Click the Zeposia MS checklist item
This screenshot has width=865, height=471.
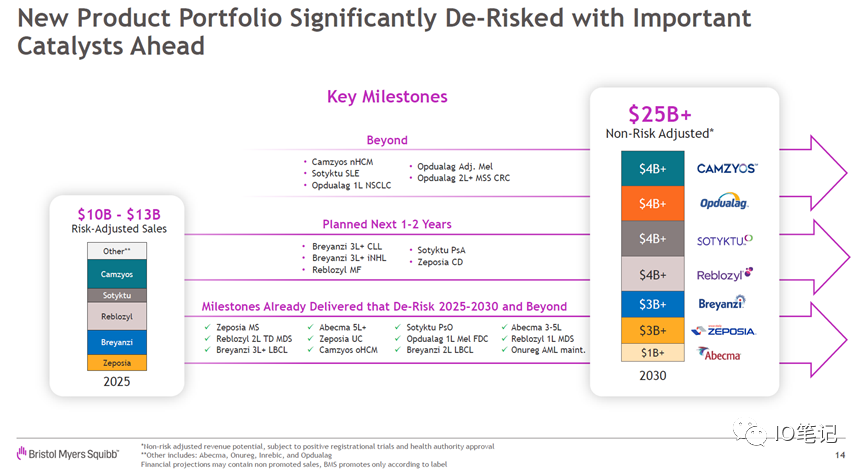point(237,328)
